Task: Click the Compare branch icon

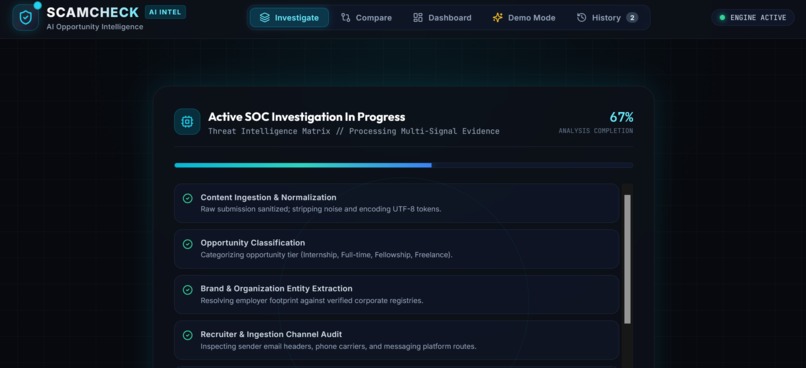Action: click(x=345, y=17)
